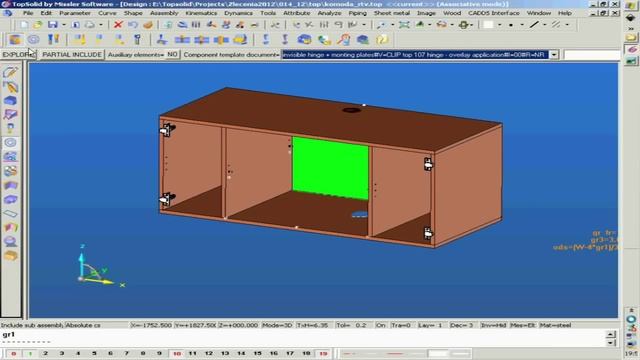640x360 pixels.
Task: Expand the point style dropdown arrow
Action: (522, 25)
